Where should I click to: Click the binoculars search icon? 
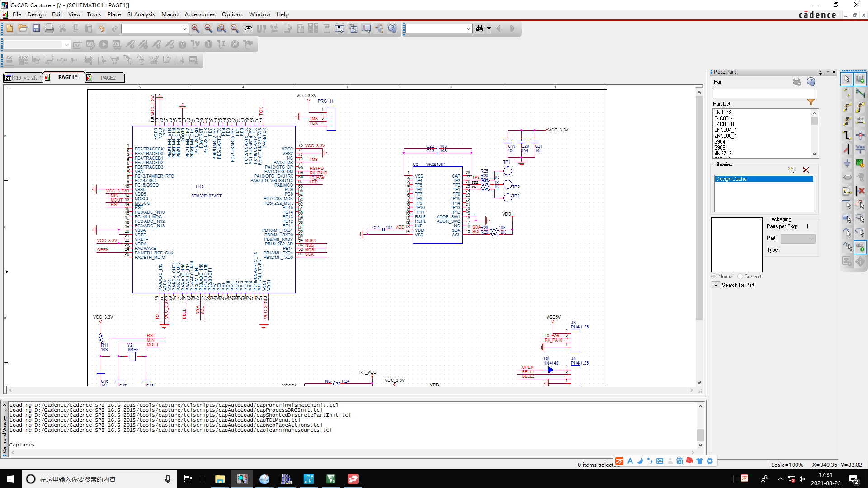click(x=480, y=28)
